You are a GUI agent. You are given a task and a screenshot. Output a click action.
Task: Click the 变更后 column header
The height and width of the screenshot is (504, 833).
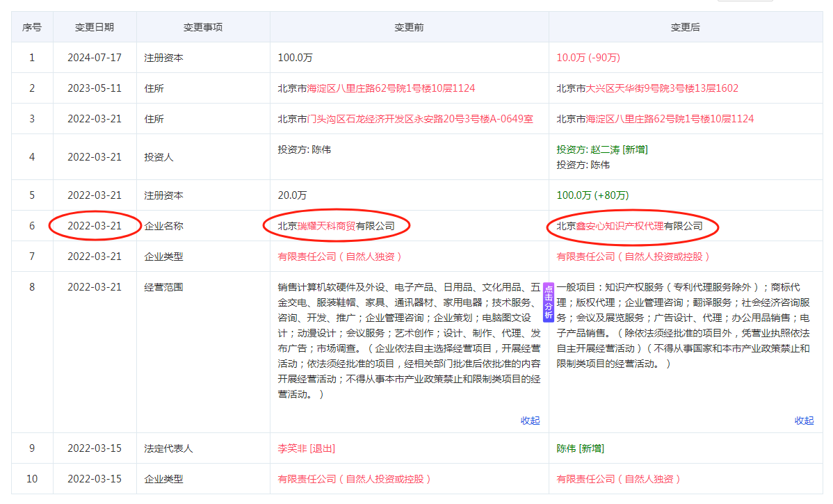(x=686, y=27)
